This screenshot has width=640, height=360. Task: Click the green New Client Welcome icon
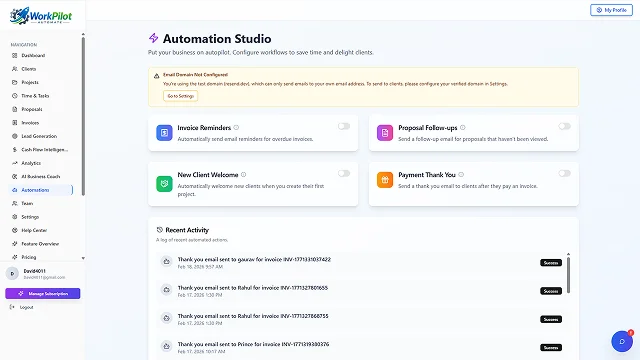point(164,184)
